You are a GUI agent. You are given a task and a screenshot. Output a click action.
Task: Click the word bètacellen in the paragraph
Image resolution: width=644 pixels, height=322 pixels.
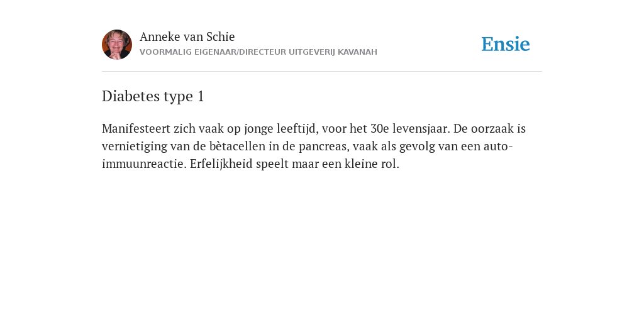(x=237, y=146)
